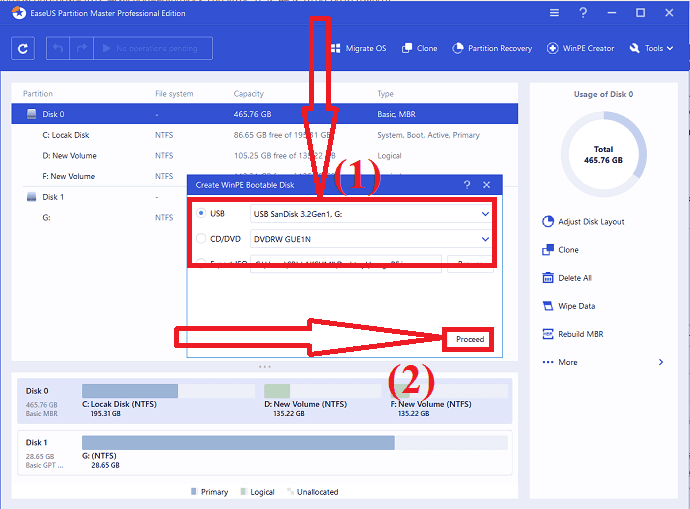Screen dimensions: 690x509
Task: Click the help question mark in the title bar
Action: pyautogui.click(x=583, y=13)
